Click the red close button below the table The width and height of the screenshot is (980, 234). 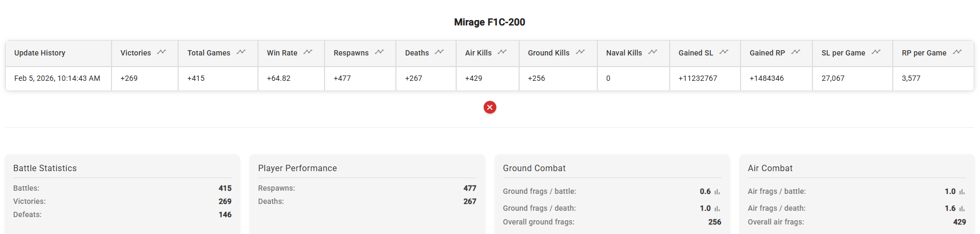(x=490, y=107)
